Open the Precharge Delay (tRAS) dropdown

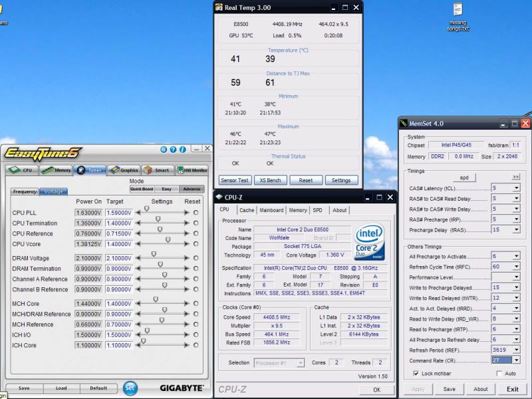tap(516, 230)
